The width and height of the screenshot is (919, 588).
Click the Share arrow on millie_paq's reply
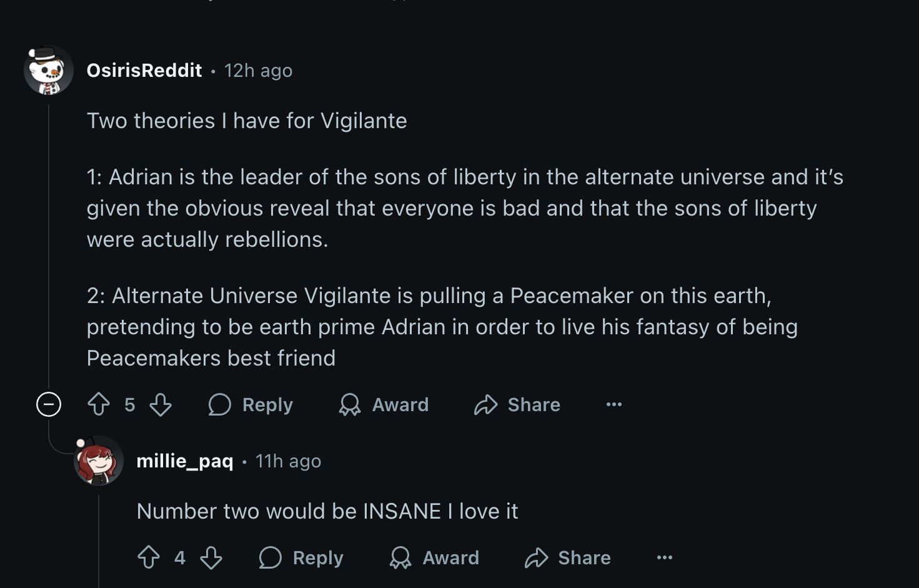click(x=536, y=557)
